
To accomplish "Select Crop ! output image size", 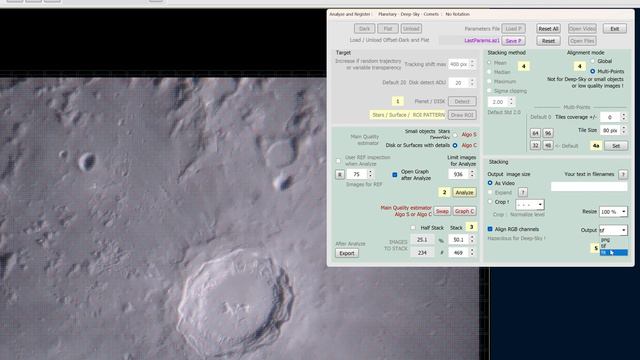I will [490, 202].
